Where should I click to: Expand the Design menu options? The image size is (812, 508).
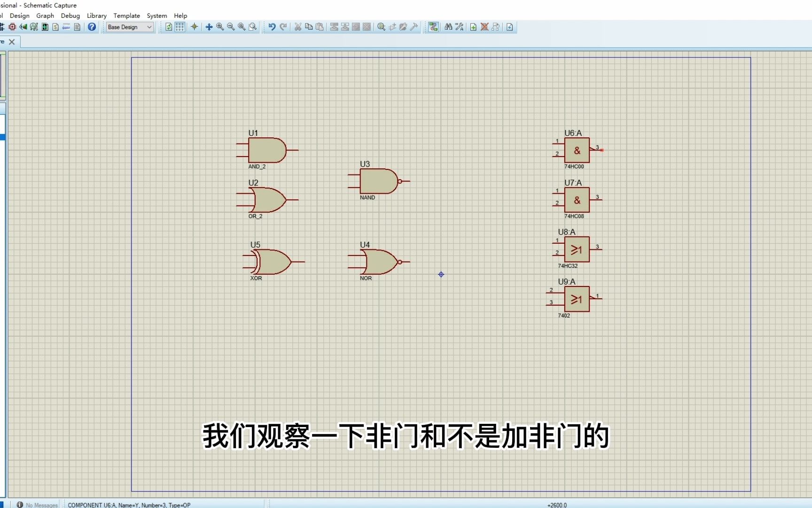click(19, 16)
